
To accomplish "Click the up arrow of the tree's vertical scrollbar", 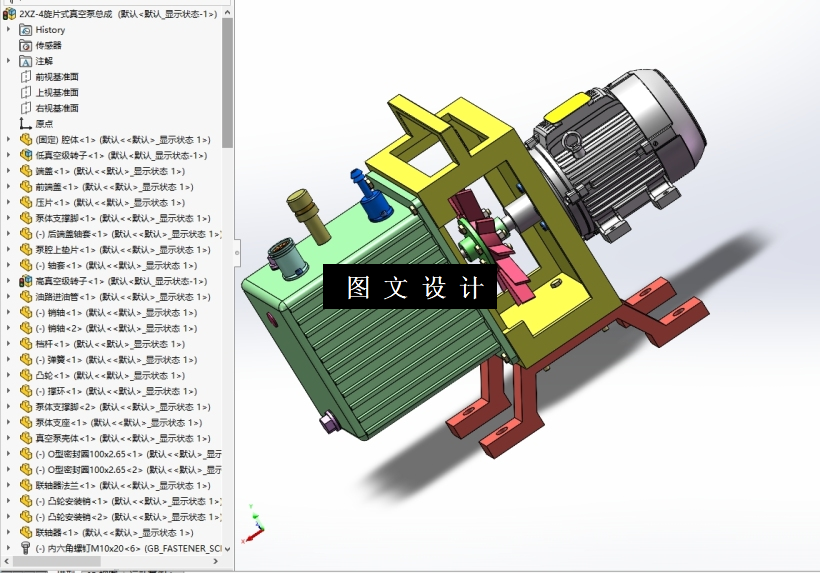I will click(227, 12).
